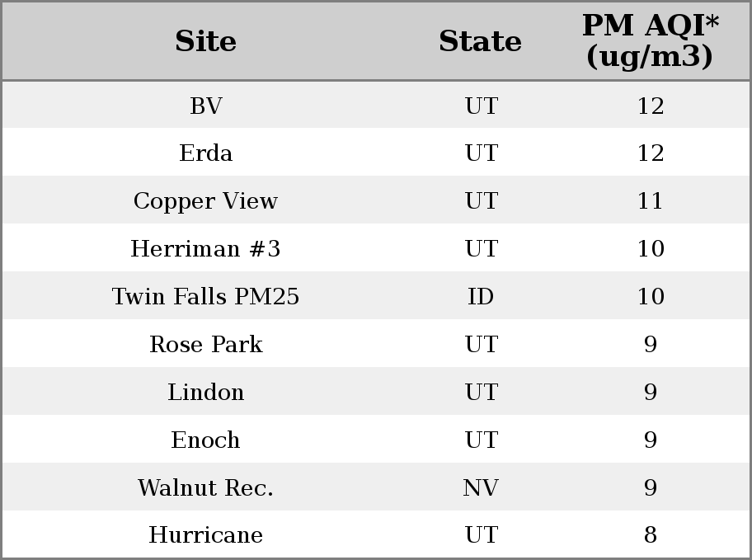Image resolution: width=752 pixels, height=560 pixels.
Task: Select the Hurricane site cell
Action: tap(206, 534)
